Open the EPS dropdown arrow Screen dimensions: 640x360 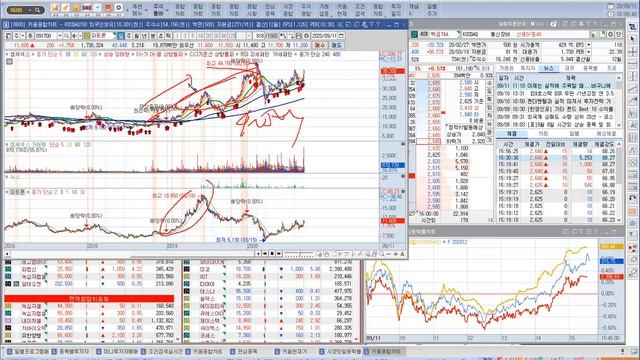tap(589, 44)
